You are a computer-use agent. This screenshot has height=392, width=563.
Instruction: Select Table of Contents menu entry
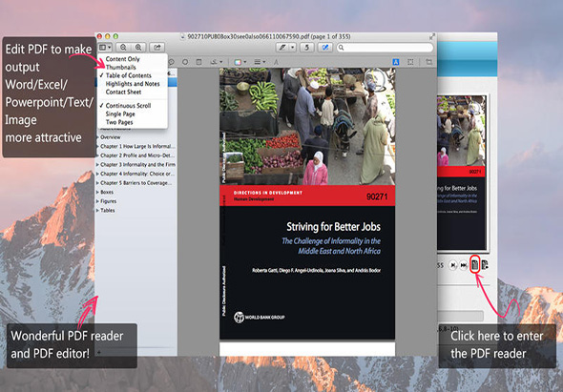point(128,75)
